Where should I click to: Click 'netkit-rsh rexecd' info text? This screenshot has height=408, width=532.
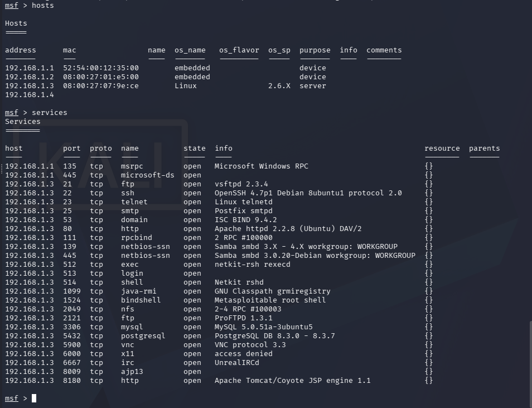point(253,265)
